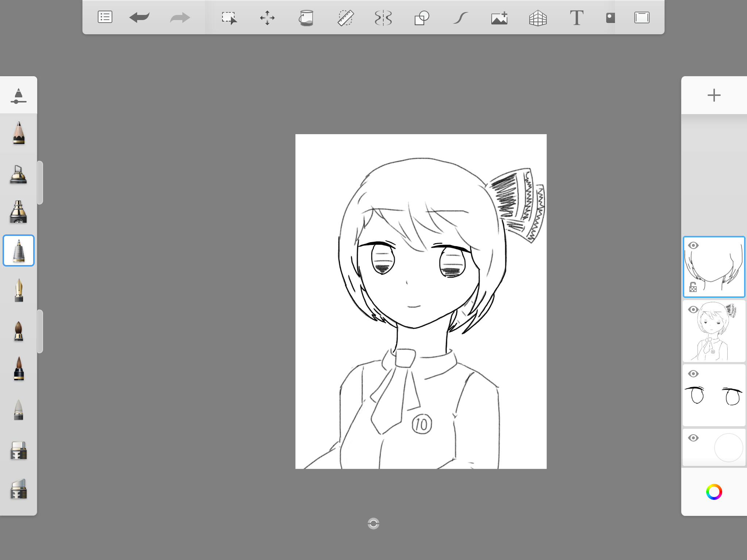The height and width of the screenshot is (560, 747).
Task: Select the eyes layer thumbnail
Action: (714, 395)
